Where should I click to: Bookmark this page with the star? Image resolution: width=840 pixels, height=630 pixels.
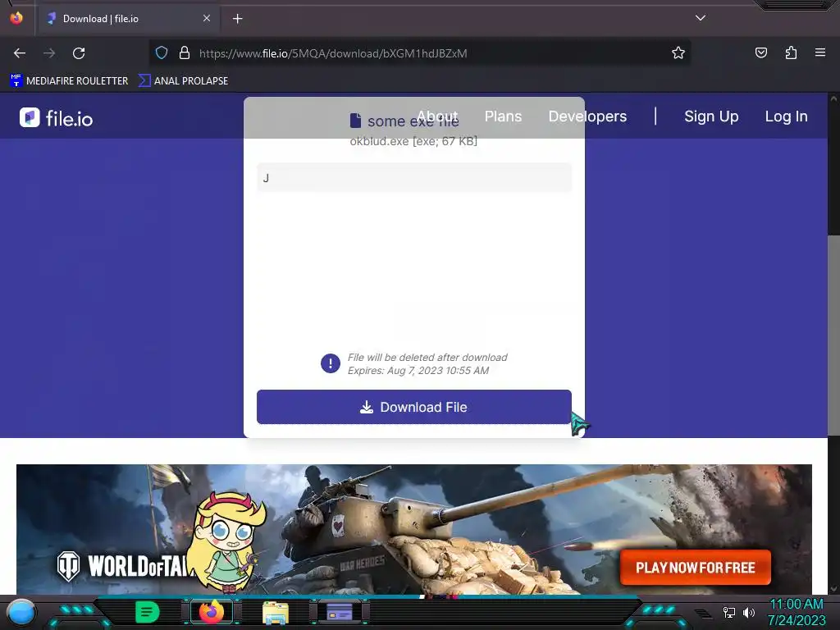(678, 53)
